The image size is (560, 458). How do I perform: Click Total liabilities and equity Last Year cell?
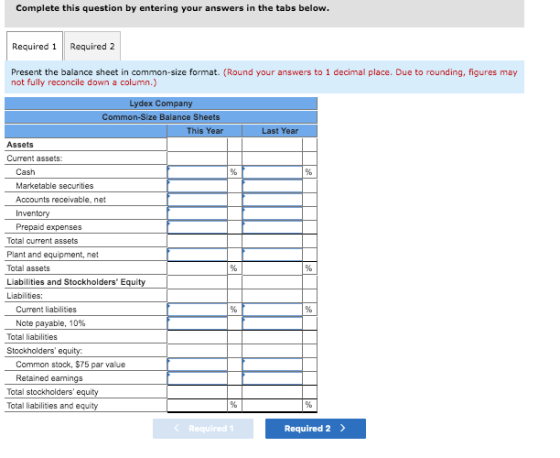click(272, 405)
